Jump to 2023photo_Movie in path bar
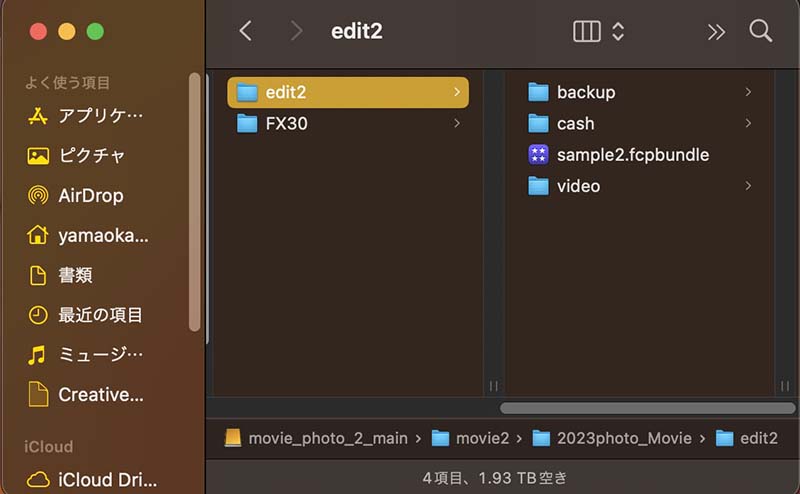The image size is (800, 494). pyautogui.click(x=612, y=438)
